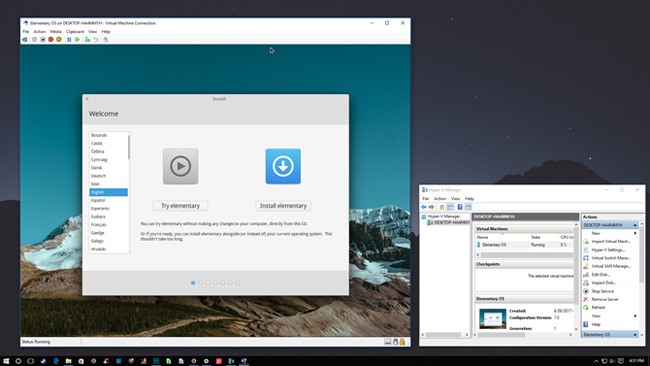Open Media menu in Virtual Machine Connection
The width and height of the screenshot is (650, 366).
click(56, 32)
